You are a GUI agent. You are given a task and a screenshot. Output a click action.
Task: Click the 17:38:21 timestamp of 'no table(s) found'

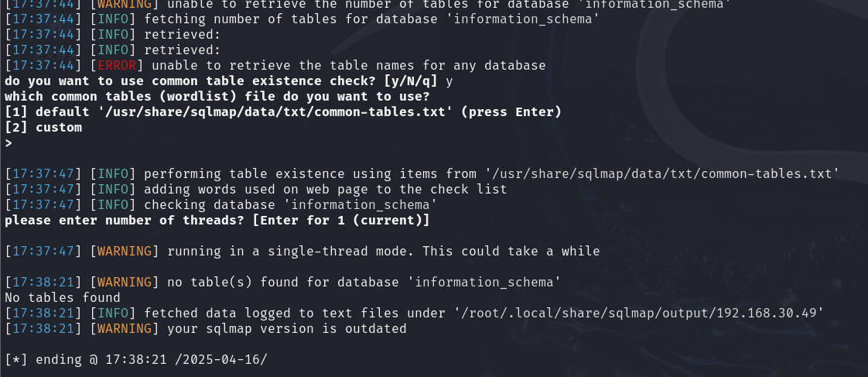point(43,283)
